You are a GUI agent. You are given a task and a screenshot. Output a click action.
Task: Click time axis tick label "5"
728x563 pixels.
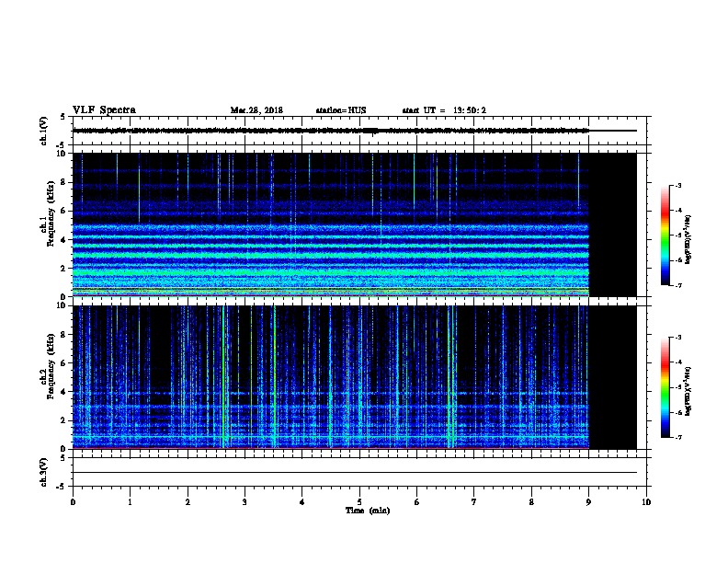359,502
